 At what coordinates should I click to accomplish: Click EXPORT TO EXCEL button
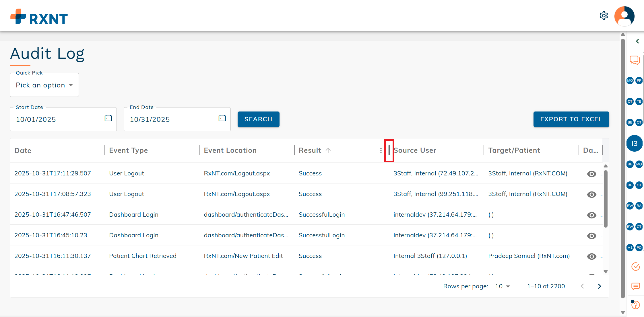[571, 119]
